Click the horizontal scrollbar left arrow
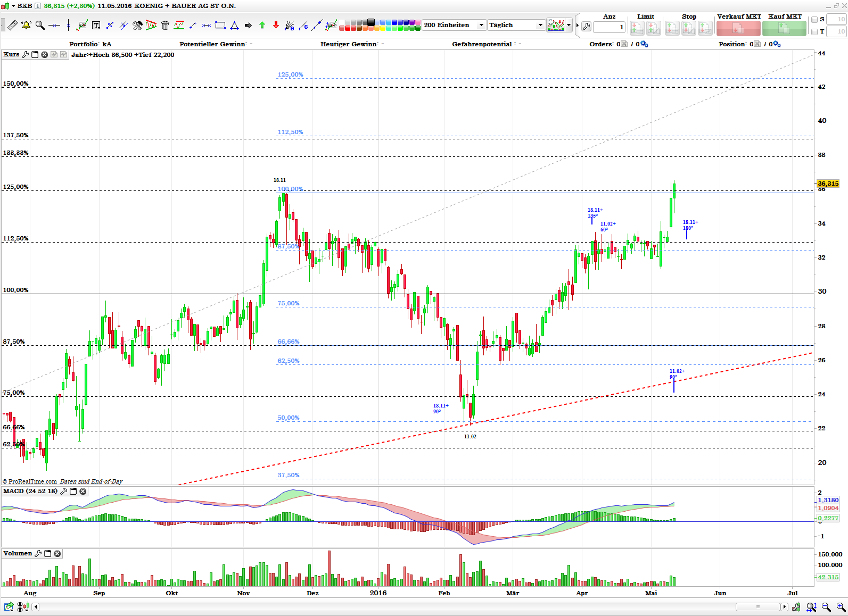The image size is (848, 616). click(36, 607)
